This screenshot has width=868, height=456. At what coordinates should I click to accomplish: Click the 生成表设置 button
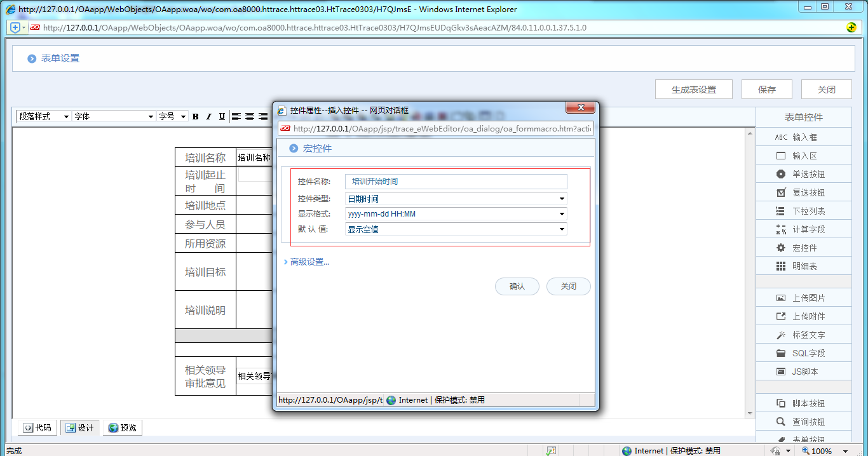(x=693, y=89)
